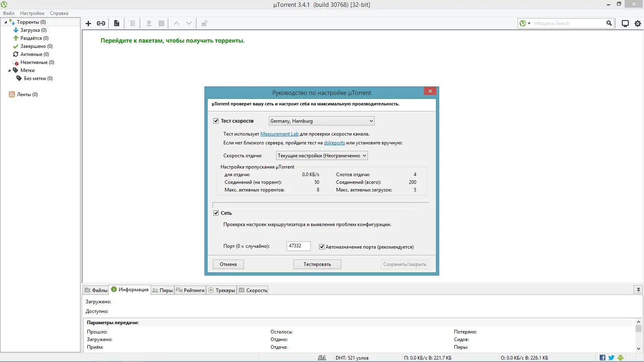644x362 pixels.
Task: Open the Germany, Hamburg server dropdown
Action: [322, 121]
